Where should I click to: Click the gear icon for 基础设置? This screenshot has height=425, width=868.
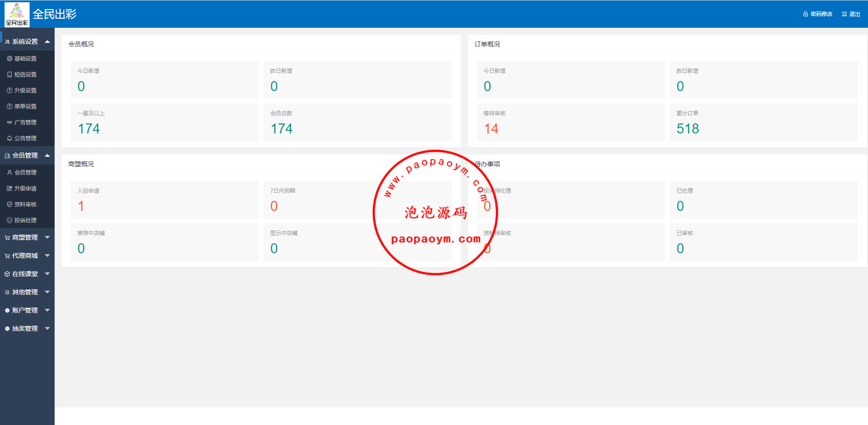10,59
